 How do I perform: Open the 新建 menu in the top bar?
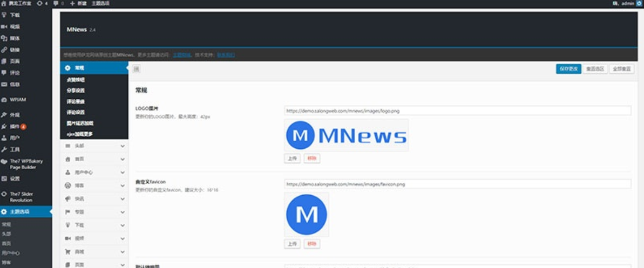coord(78,3)
